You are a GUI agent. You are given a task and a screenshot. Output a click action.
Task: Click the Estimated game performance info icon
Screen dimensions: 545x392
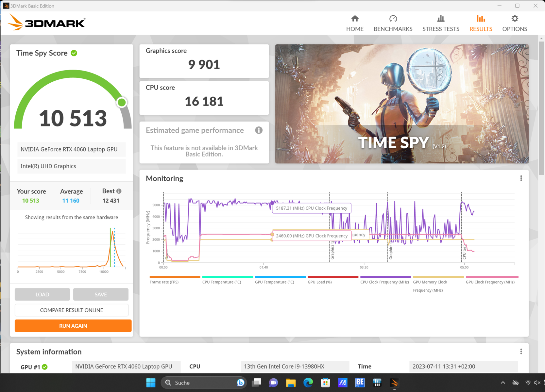259,130
